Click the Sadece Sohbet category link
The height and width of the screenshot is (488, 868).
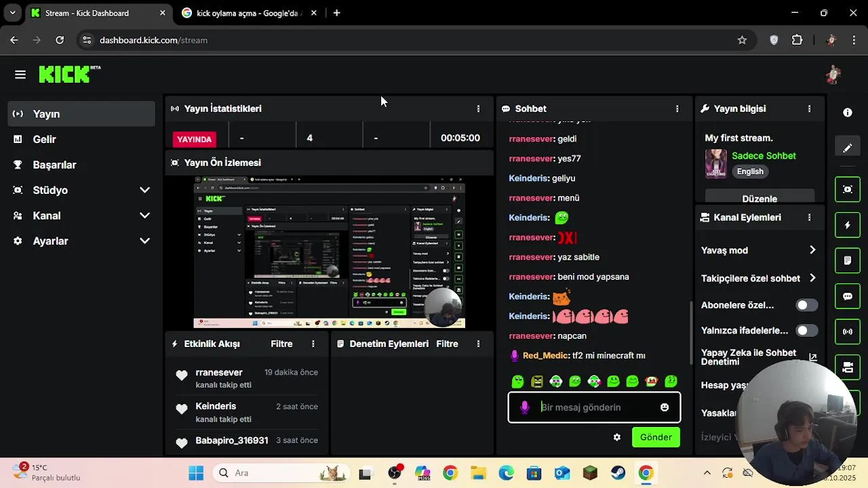point(764,156)
